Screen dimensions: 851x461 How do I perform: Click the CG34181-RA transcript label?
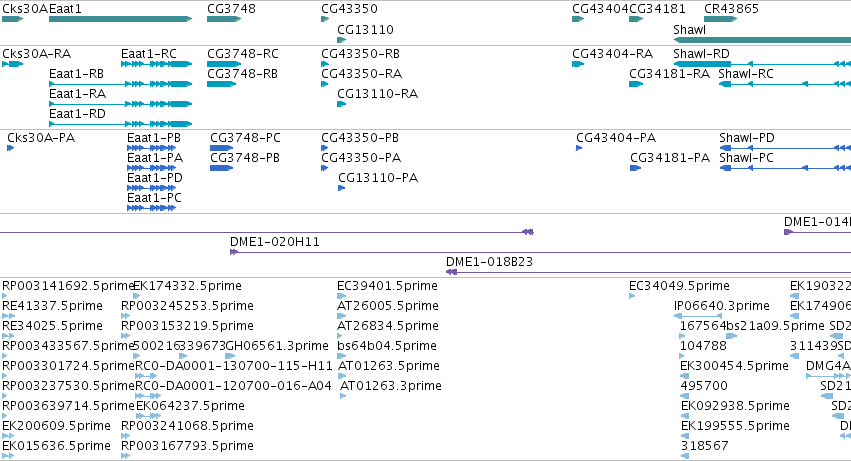pos(669,74)
